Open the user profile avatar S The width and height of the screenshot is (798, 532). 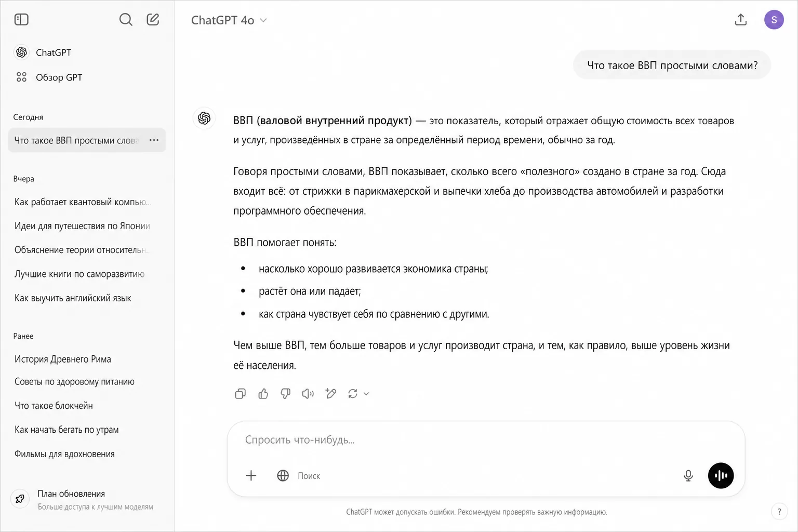pyautogui.click(x=774, y=20)
